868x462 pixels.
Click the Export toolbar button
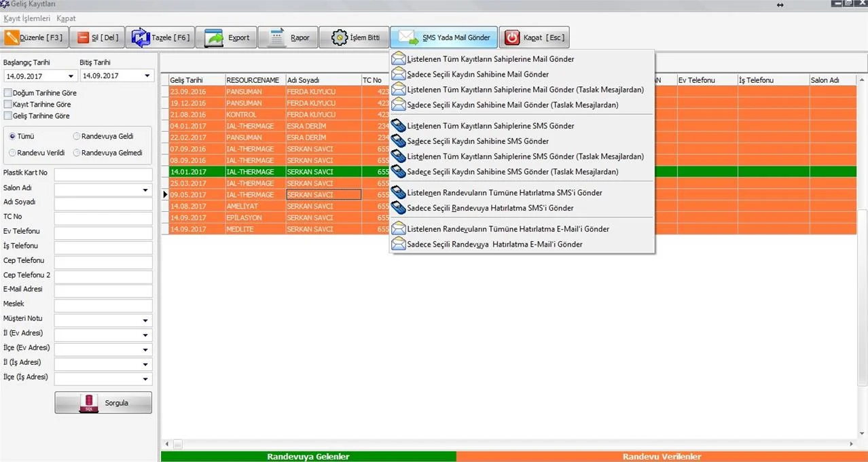pos(226,37)
